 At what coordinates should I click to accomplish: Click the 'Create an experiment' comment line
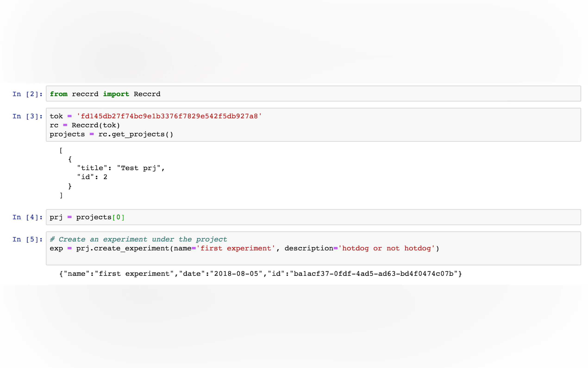coord(139,239)
